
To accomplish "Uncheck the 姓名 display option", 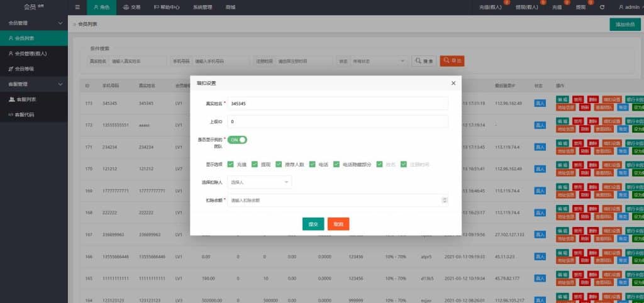I will pyautogui.click(x=379, y=164).
